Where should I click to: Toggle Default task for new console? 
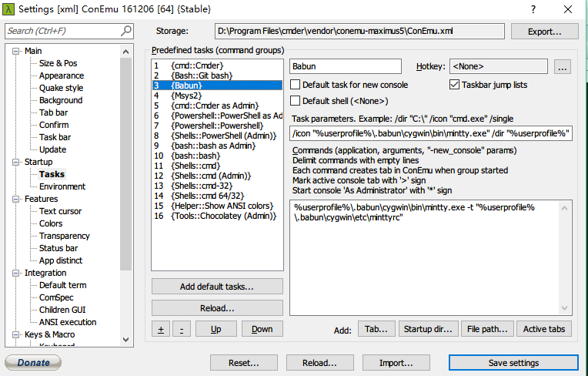(x=296, y=85)
